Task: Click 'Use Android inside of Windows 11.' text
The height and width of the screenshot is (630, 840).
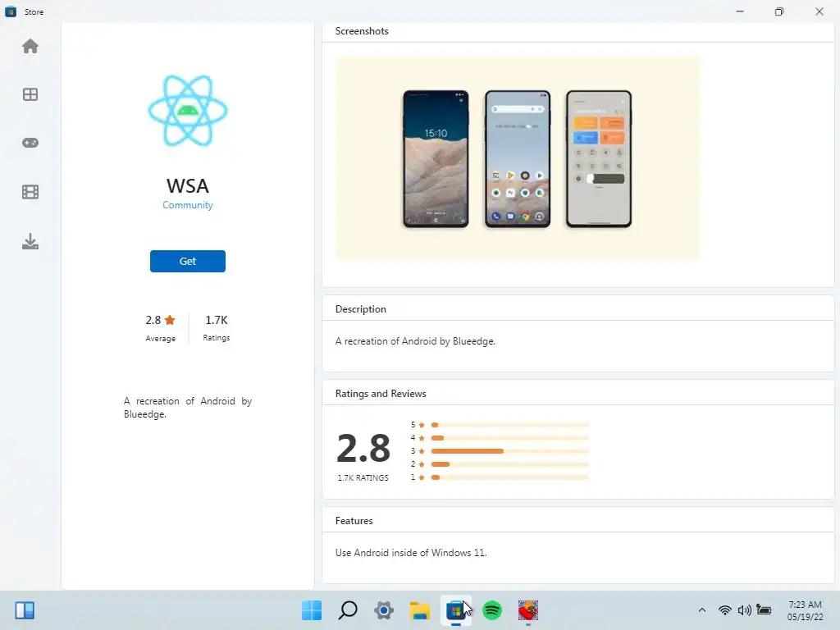Action: click(x=411, y=552)
